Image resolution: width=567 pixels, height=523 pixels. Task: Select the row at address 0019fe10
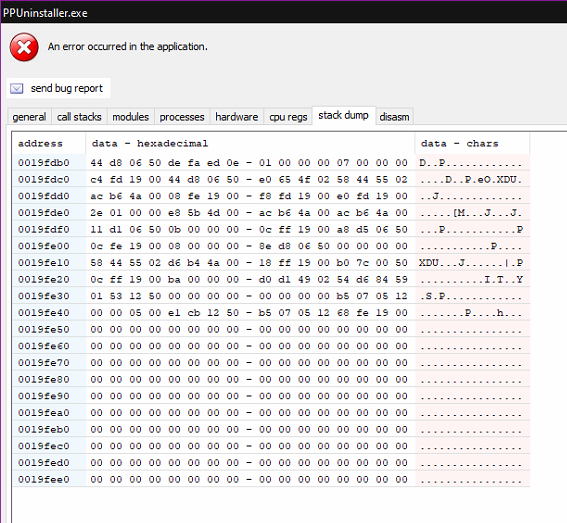(x=271, y=263)
